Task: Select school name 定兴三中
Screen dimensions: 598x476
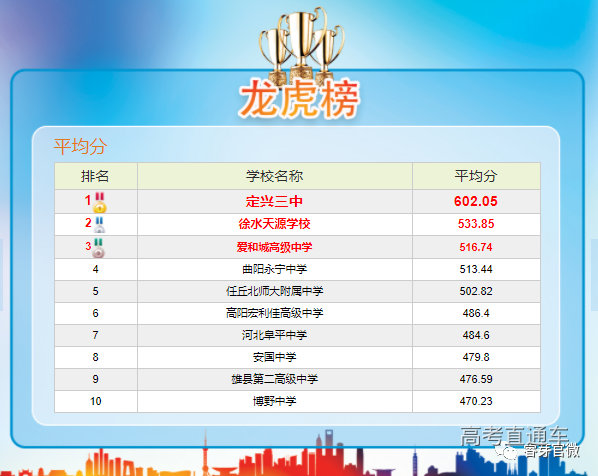Action: (x=275, y=201)
